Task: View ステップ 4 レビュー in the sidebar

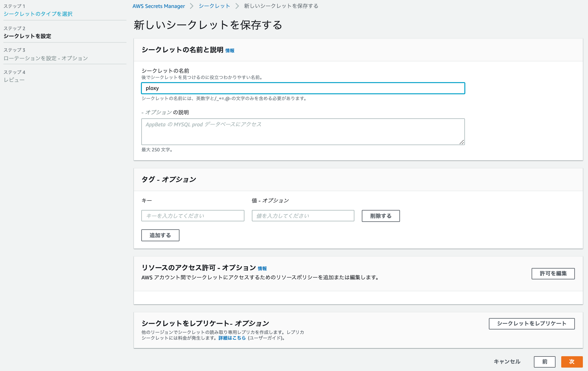Action: point(14,80)
